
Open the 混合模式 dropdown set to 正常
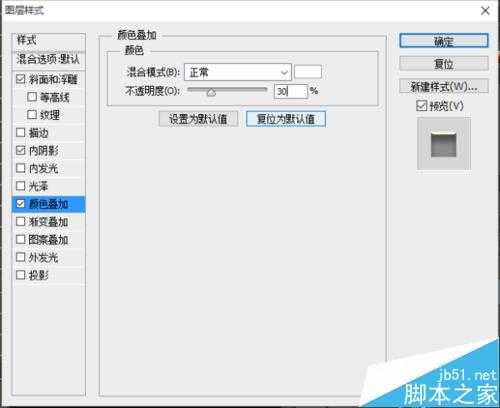238,72
